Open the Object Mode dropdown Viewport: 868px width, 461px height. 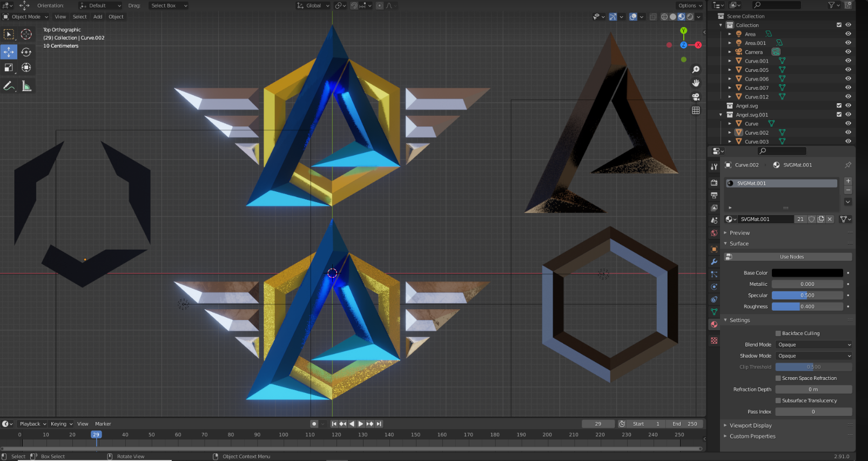[25, 17]
